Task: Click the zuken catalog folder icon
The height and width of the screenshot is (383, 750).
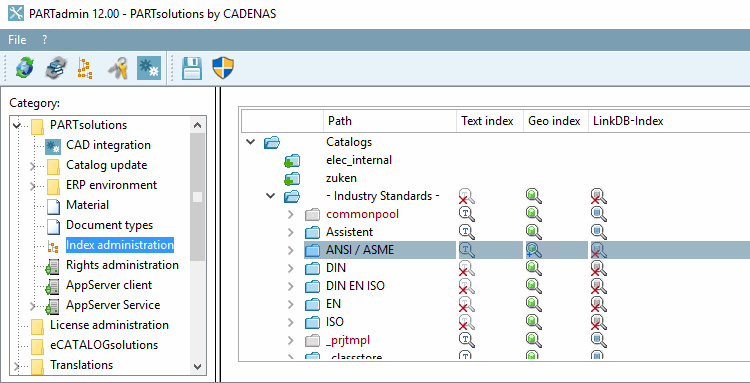Action: point(291,179)
